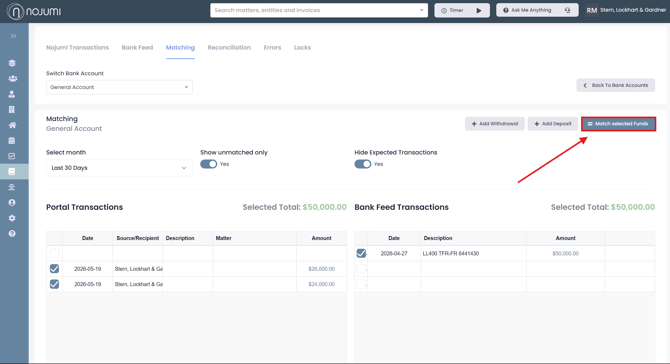The height and width of the screenshot is (364, 670).
Task: Open Stern, Lockhart & Gardner account menu
Action: [633, 10]
